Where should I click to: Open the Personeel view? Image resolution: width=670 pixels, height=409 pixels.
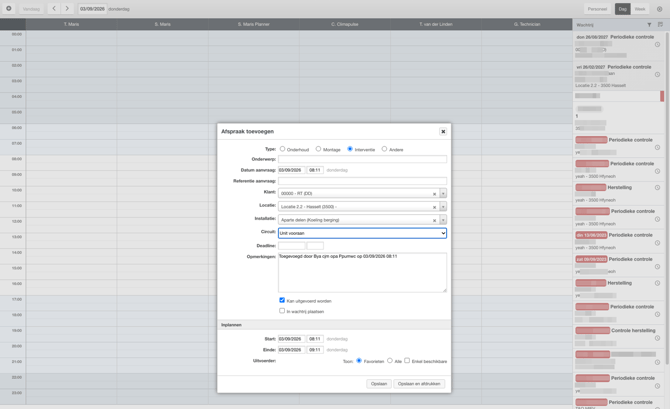click(597, 9)
